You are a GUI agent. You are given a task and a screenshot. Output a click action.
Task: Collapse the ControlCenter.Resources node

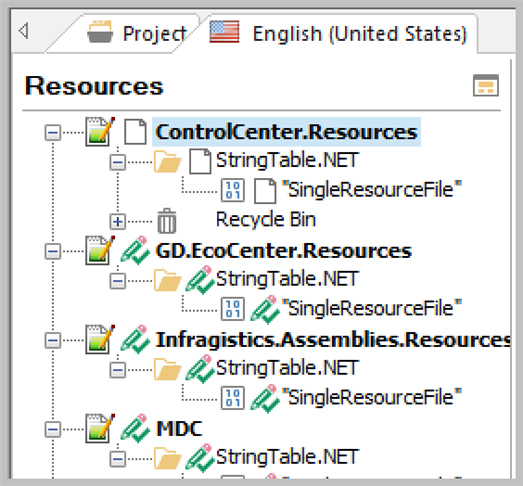pyautogui.click(x=53, y=133)
